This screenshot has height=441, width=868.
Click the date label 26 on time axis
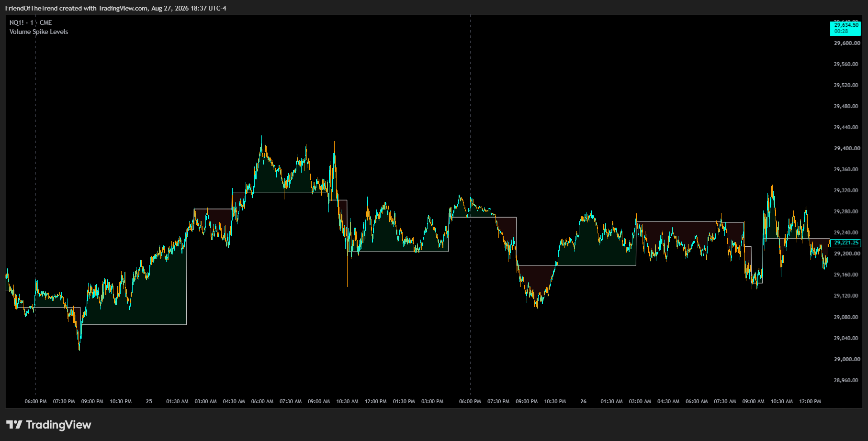pos(583,401)
